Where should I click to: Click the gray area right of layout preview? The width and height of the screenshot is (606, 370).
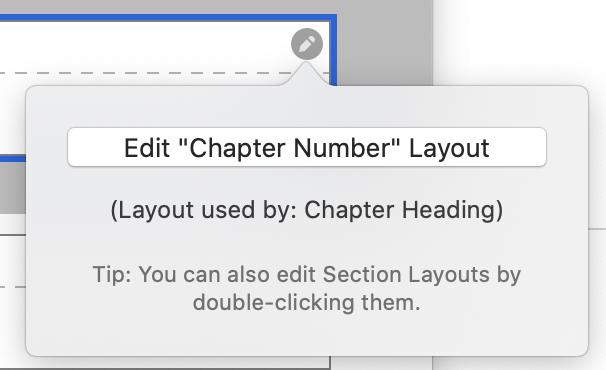383,43
